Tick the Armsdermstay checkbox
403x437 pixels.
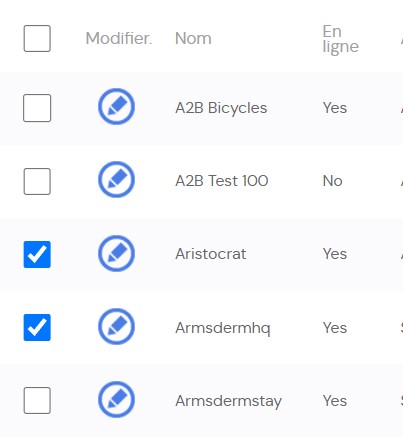pyautogui.click(x=37, y=400)
